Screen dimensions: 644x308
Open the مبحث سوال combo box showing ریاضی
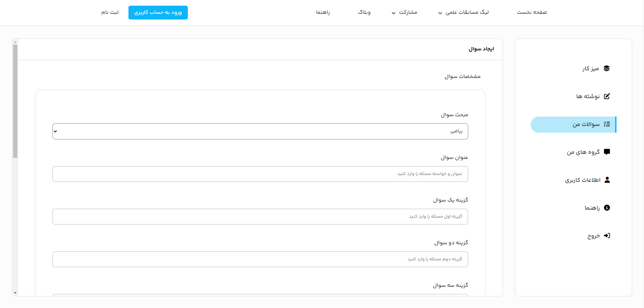[x=260, y=131]
